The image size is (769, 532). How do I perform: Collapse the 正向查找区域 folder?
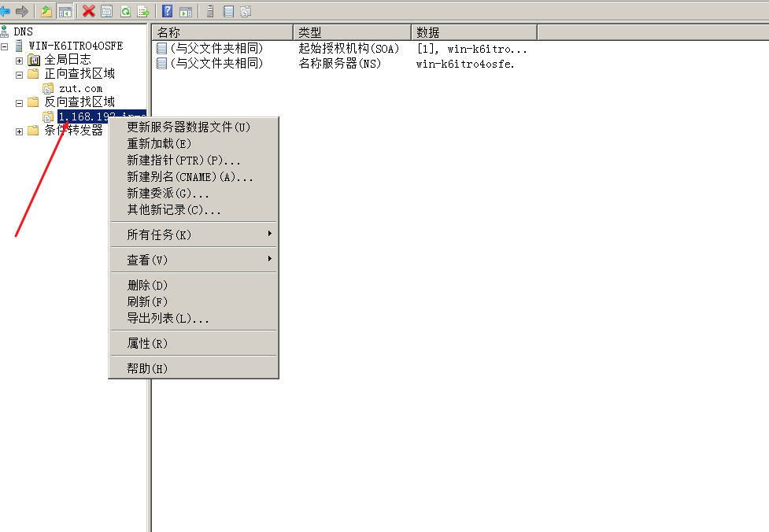19,75
